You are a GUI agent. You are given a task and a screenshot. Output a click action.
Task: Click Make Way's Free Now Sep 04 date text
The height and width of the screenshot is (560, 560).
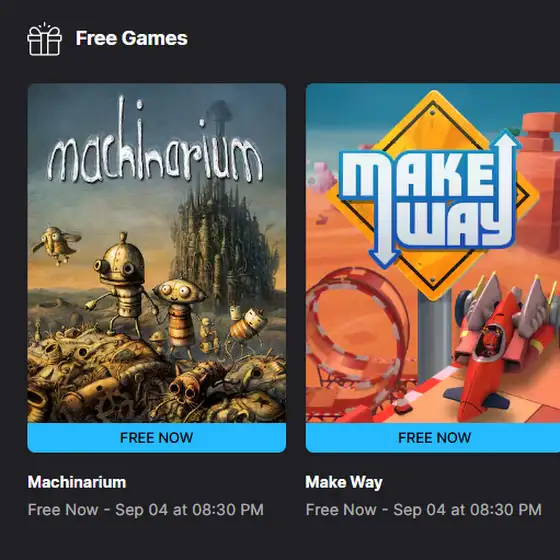coord(424,510)
